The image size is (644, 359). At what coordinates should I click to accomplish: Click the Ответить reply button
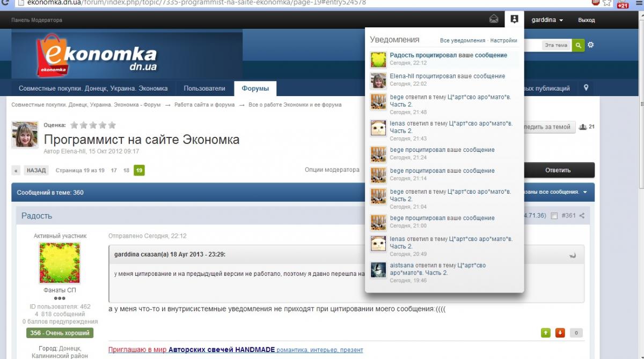click(x=558, y=170)
